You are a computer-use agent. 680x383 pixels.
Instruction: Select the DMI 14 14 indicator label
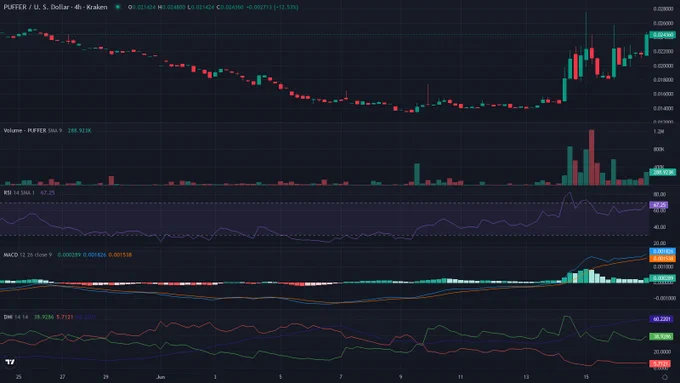click(x=16, y=317)
